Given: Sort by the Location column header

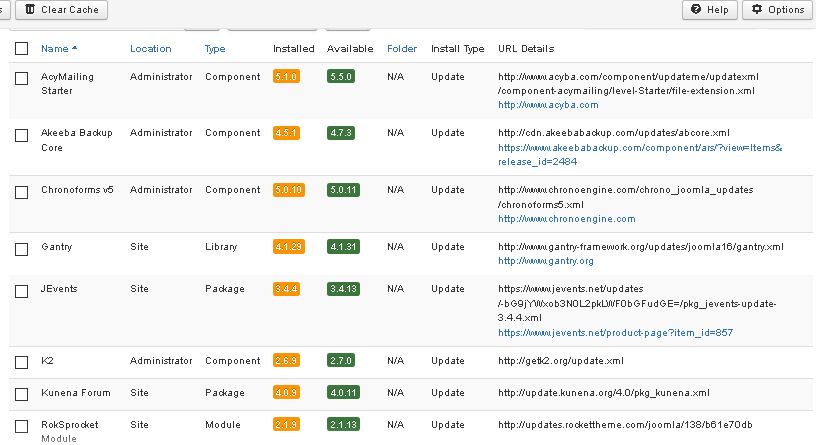Looking at the screenshot, I should pyautogui.click(x=150, y=48).
